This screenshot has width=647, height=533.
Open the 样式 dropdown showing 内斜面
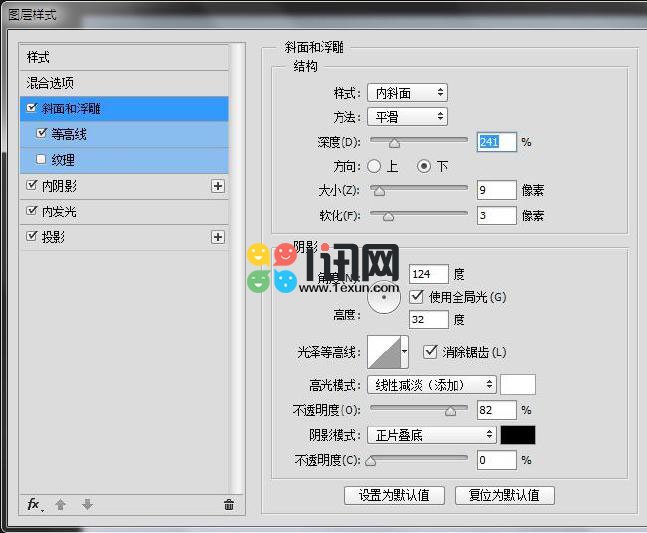pyautogui.click(x=407, y=93)
